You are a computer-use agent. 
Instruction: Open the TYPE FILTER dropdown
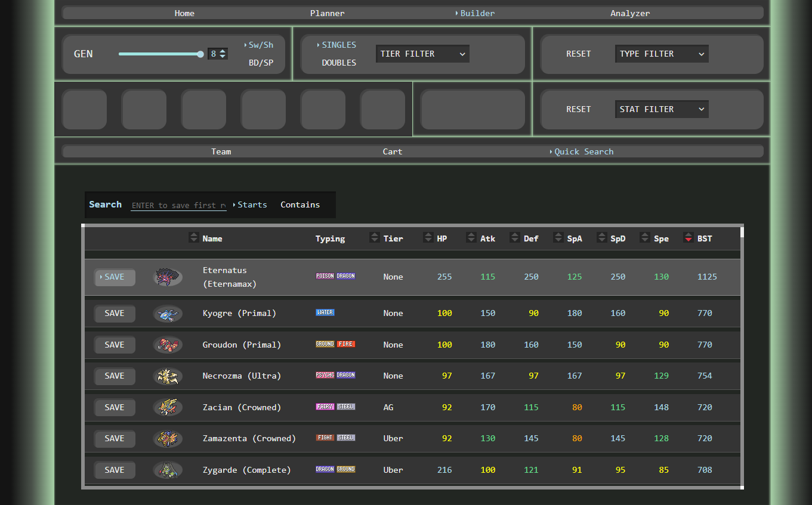pyautogui.click(x=662, y=54)
